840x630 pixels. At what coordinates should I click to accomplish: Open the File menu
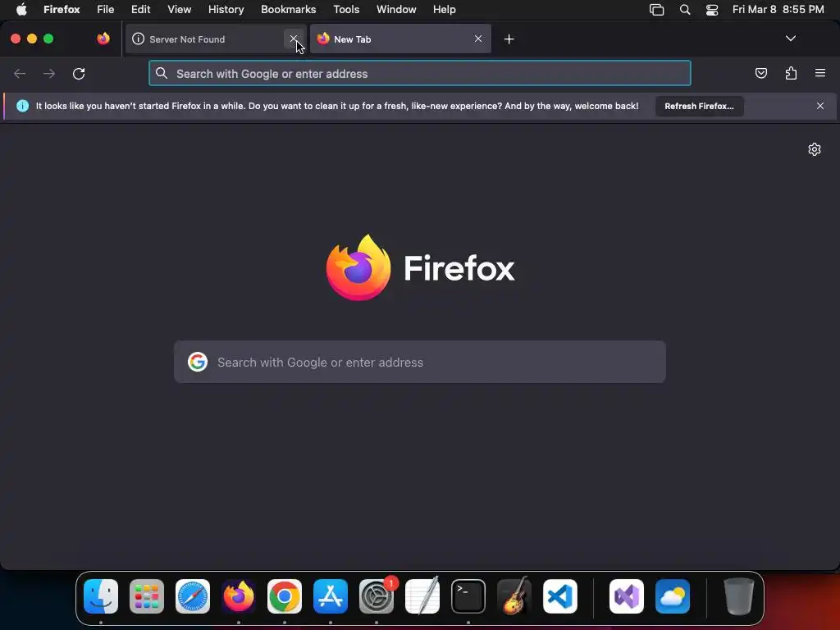pos(106,10)
